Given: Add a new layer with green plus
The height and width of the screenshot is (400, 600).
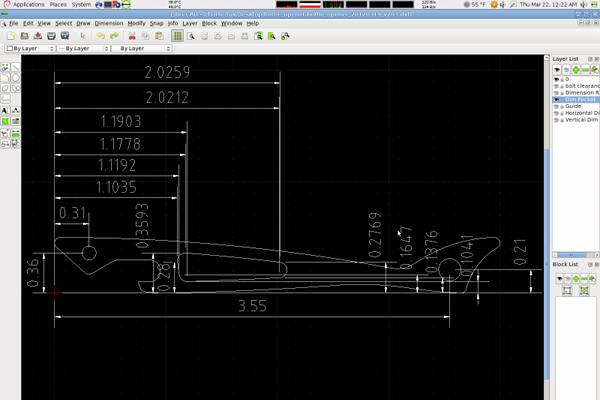Looking at the screenshot, I should point(576,70).
